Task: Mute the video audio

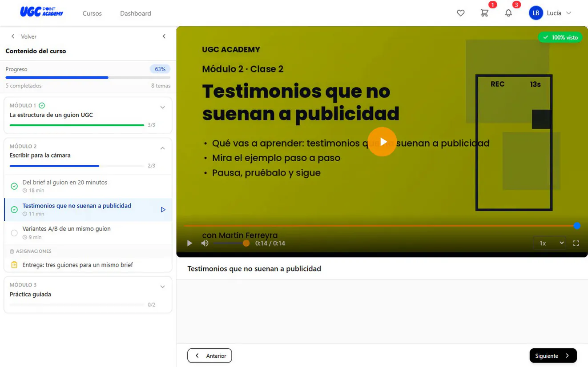Action: click(x=205, y=243)
